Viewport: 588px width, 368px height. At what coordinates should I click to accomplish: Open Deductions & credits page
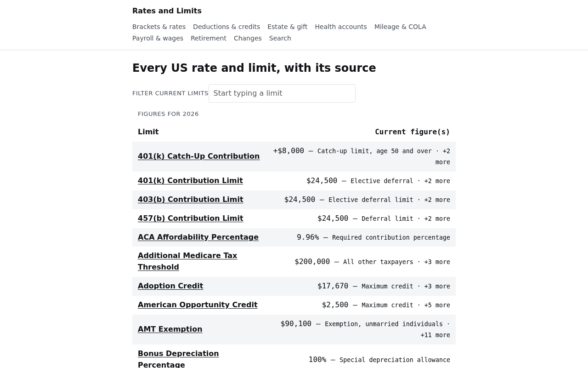(226, 27)
